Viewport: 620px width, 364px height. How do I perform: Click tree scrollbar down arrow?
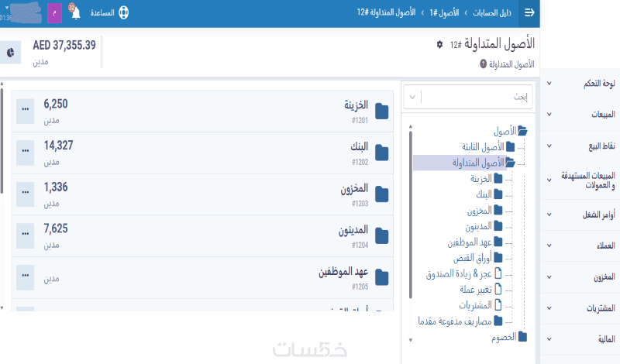tap(411, 340)
